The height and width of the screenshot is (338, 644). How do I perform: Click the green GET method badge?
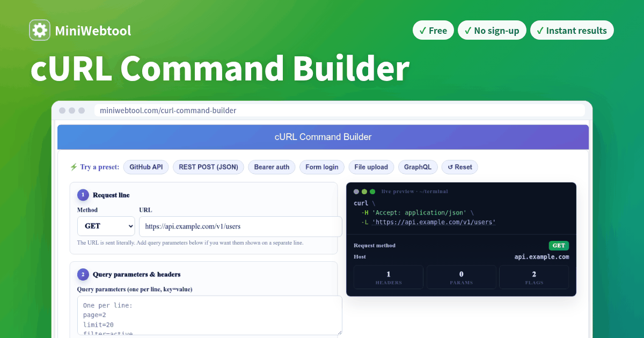559,246
